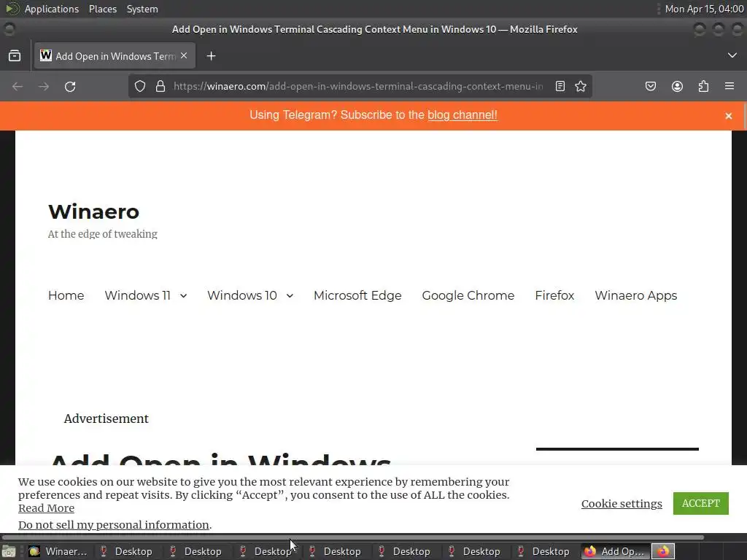Open the Applications menu
This screenshot has width=747, height=560.
coord(52,9)
